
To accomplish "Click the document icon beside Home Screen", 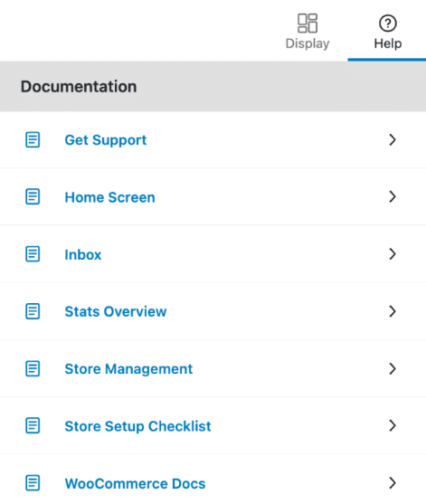I will click(33, 196).
